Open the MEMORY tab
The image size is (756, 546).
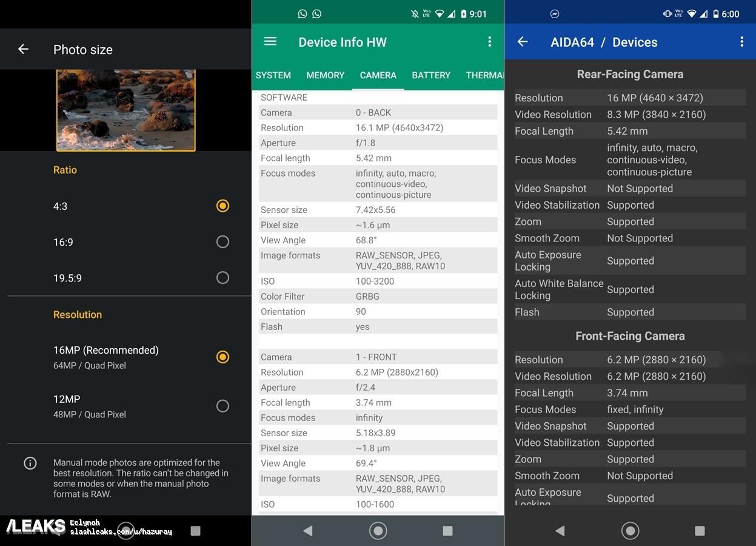point(326,75)
